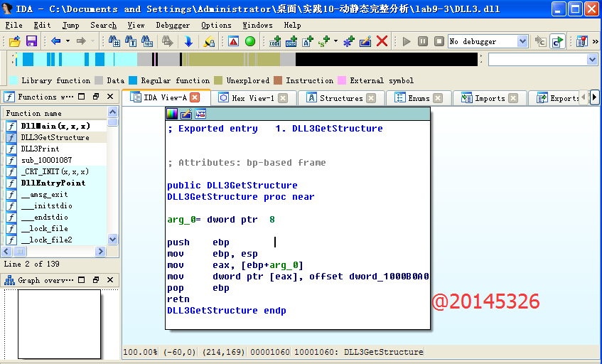The width and height of the screenshot is (602, 364).
Task: Click the green circle toolbar icon
Action: (x=250, y=41)
